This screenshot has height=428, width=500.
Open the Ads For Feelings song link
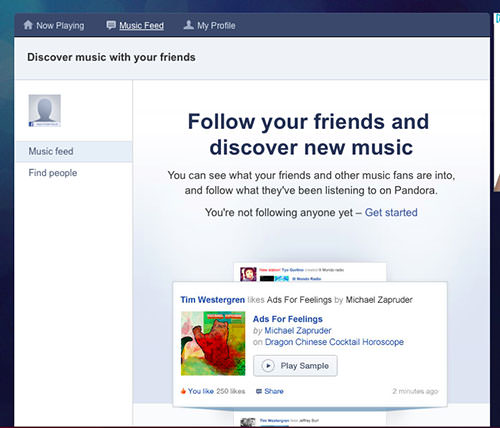(288, 319)
